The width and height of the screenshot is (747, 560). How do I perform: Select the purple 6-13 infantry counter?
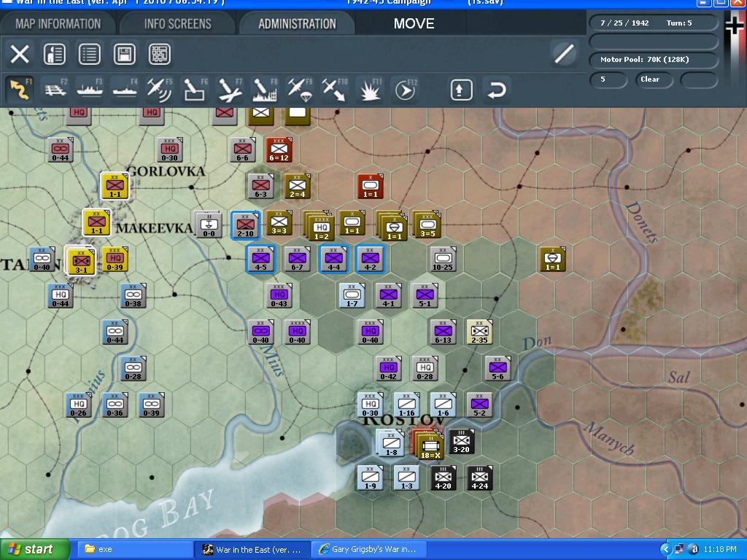coord(443,332)
